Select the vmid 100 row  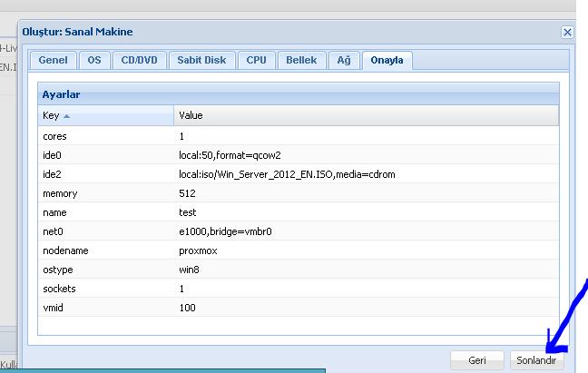click(x=295, y=308)
